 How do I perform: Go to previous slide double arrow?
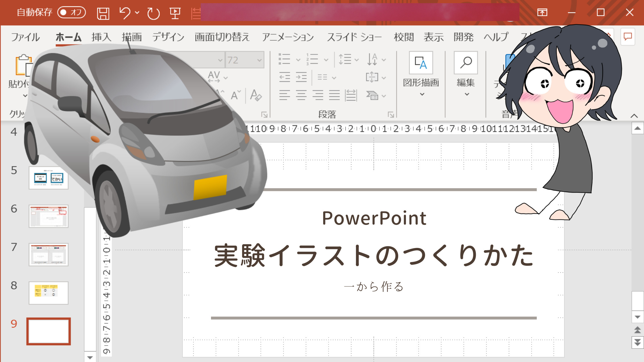637,330
